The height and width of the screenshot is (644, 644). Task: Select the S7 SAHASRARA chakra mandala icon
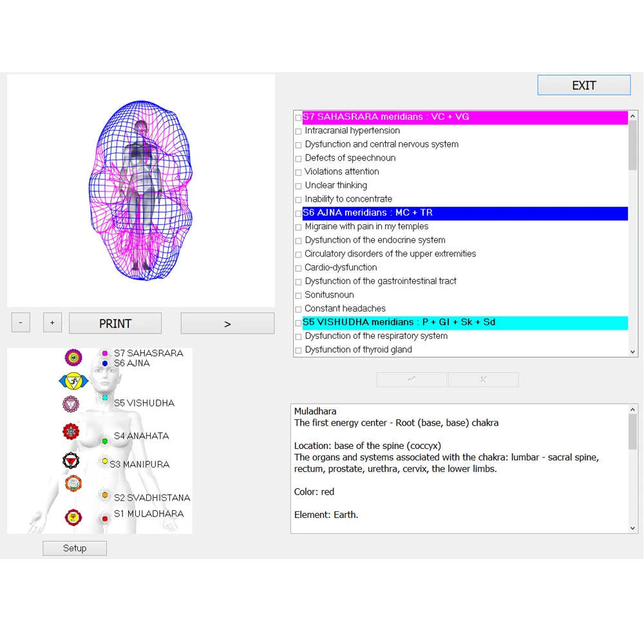(73, 356)
